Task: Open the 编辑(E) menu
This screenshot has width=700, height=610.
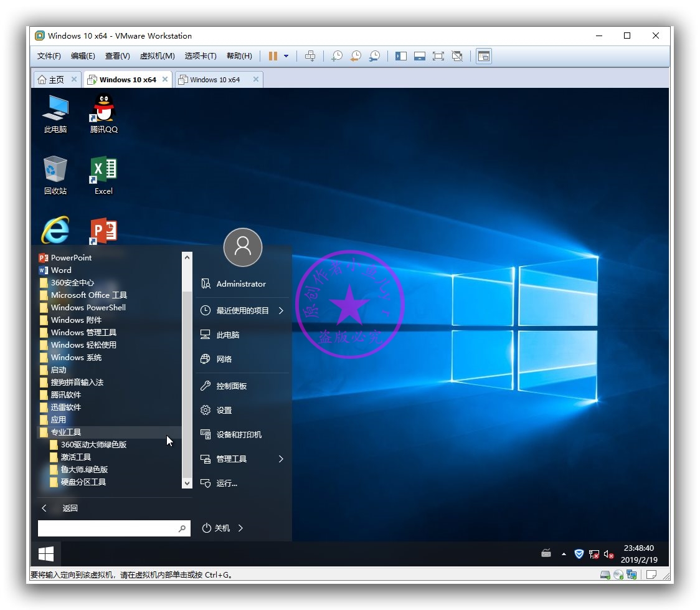Action: pos(83,56)
